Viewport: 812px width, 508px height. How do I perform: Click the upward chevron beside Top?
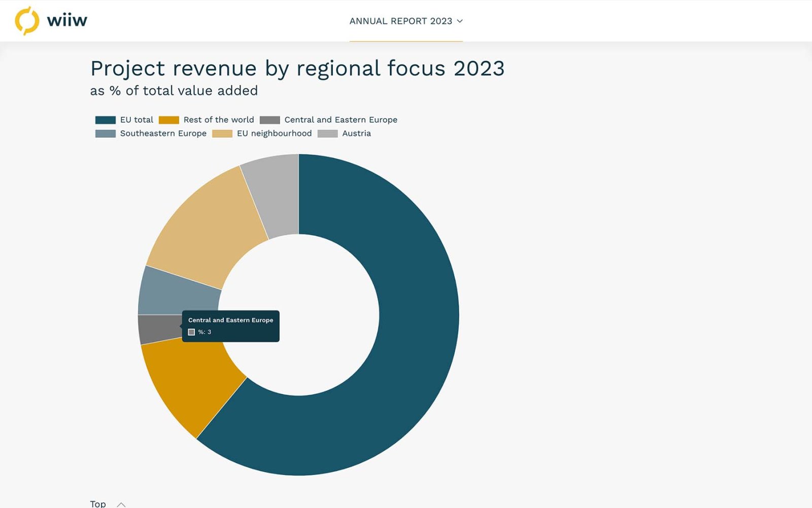(121, 504)
